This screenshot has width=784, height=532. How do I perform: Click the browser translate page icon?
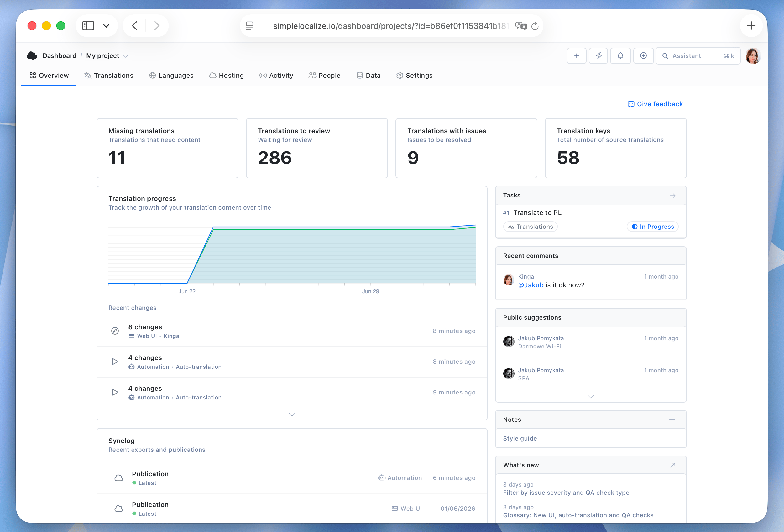tap(521, 26)
